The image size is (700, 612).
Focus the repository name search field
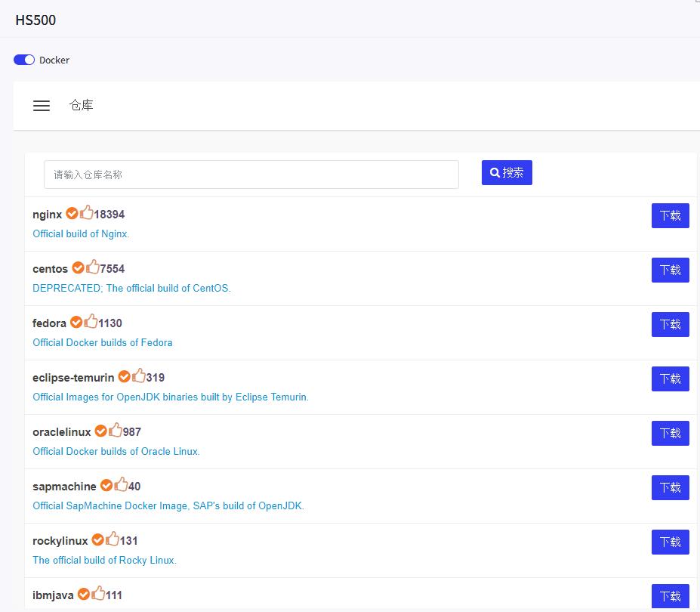(x=251, y=175)
